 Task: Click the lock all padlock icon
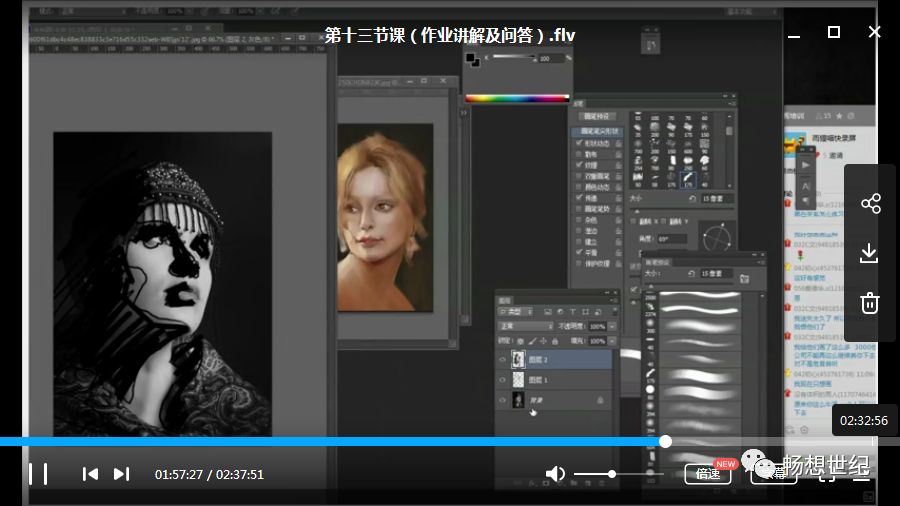point(555,341)
